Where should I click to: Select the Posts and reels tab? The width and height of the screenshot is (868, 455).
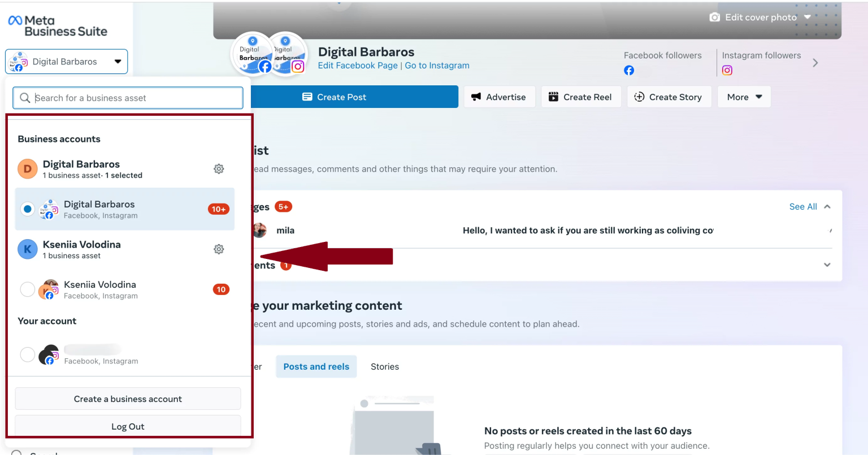316,366
